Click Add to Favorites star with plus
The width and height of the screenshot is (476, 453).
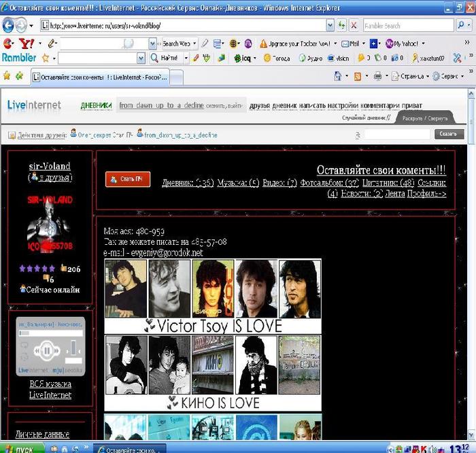[19, 76]
